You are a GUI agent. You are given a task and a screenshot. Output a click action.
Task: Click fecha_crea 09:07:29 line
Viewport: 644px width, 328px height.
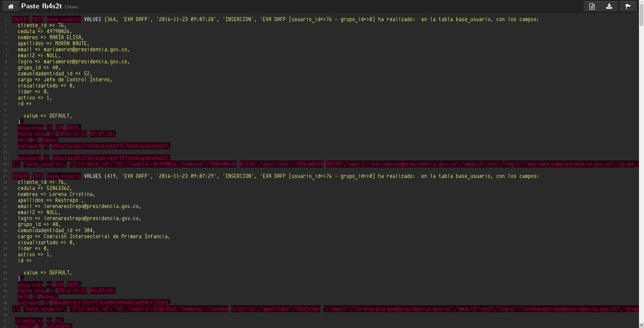coord(66,291)
